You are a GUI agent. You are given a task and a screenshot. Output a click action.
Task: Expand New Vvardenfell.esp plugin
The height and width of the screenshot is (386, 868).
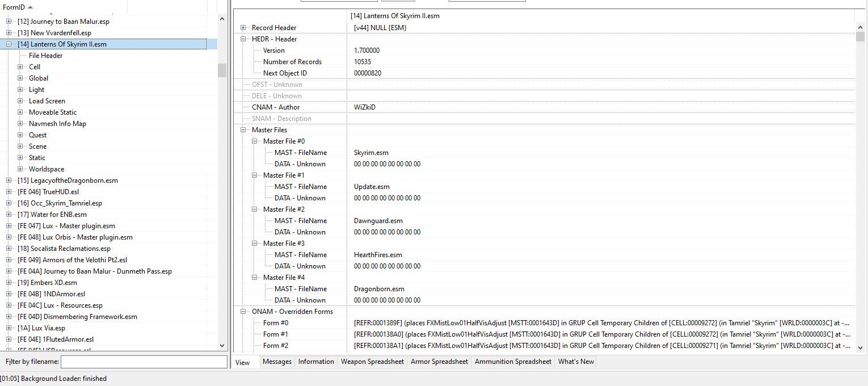(9, 33)
